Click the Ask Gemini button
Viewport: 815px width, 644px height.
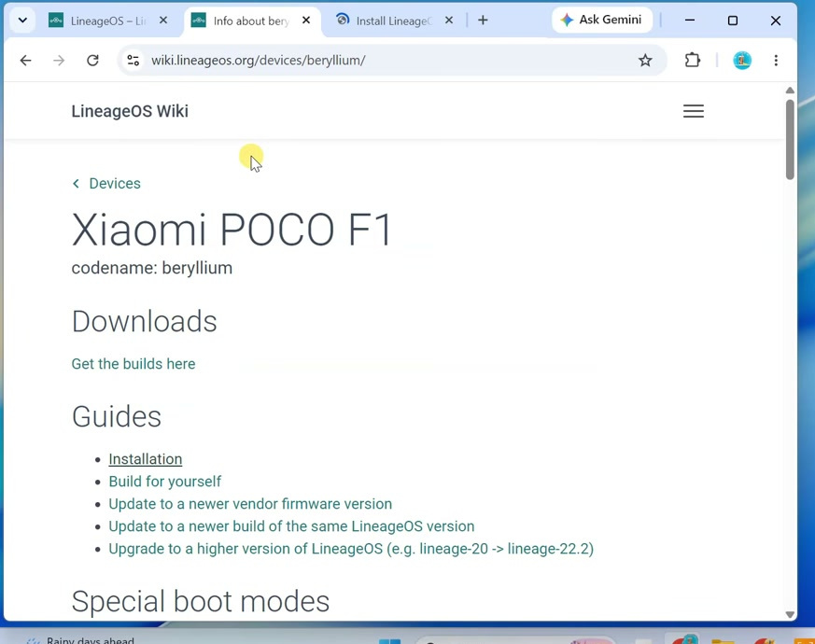[601, 20]
